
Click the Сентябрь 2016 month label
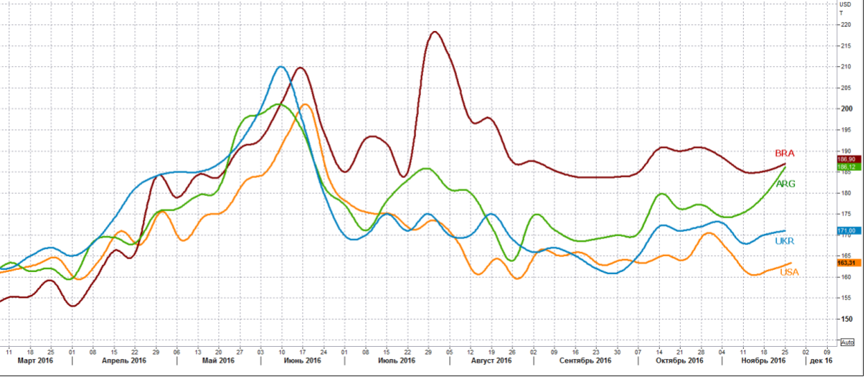click(x=582, y=360)
